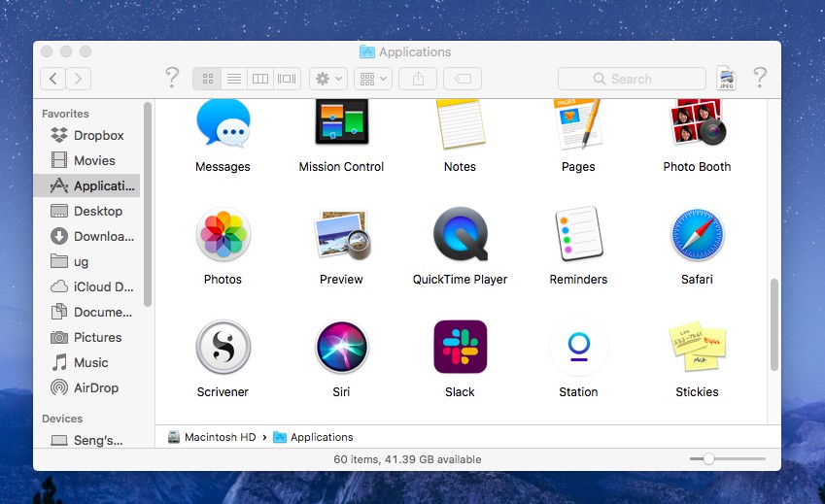Open Dropbox in the sidebar
The height and width of the screenshot is (504, 825).
pyautogui.click(x=87, y=135)
